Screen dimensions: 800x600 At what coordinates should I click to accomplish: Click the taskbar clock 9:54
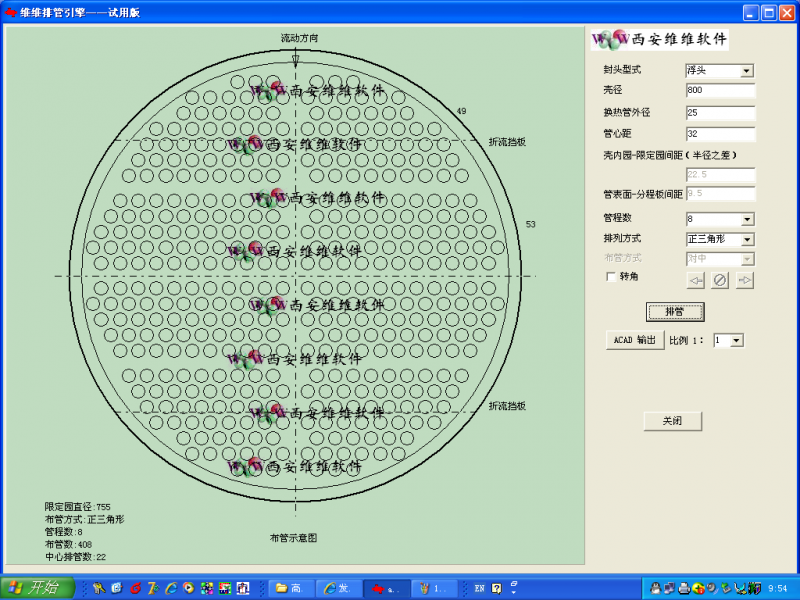point(778,588)
